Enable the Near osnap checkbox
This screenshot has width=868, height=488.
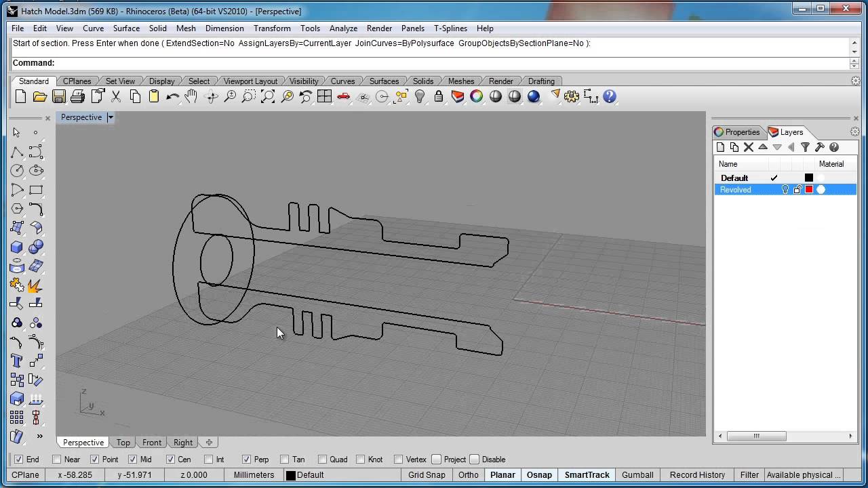coord(57,460)
